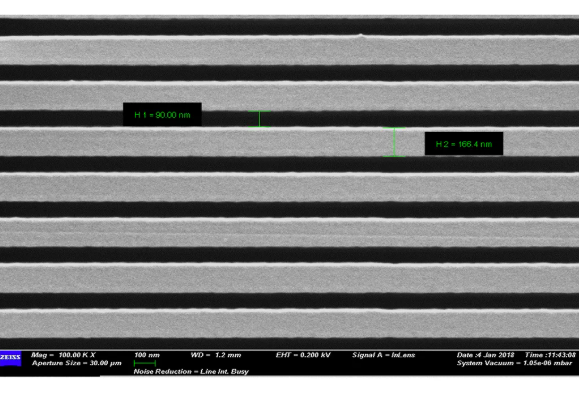Click the Noise Reduction = Line Int. Busy text
579x393 pixels.
(191, 371)
